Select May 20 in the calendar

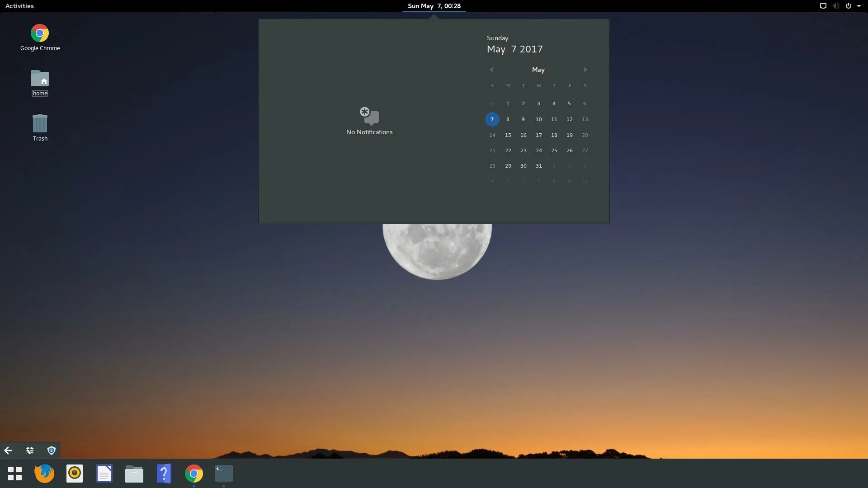585,135
